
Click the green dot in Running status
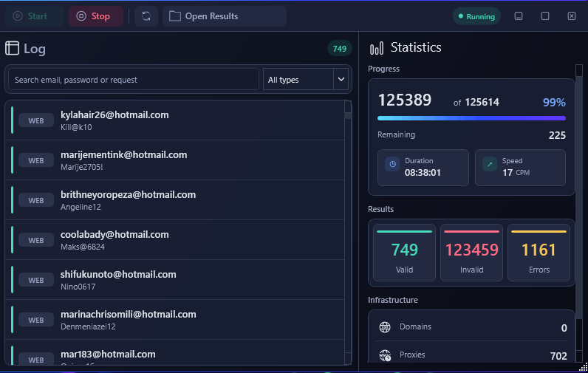[x=460, y=16]
